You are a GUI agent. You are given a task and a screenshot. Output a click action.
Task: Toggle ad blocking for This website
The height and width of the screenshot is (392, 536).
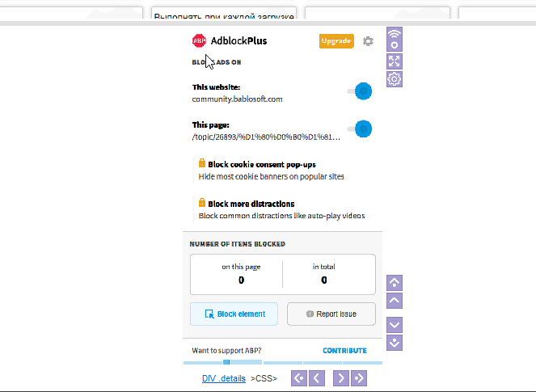[x=360, y=91]
